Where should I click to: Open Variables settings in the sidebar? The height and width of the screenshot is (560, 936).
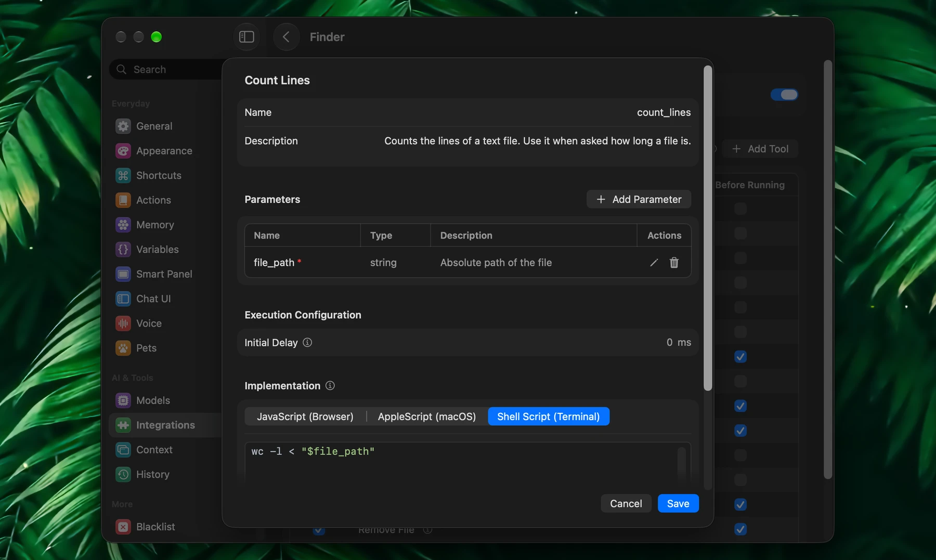[x=165, y=249]
